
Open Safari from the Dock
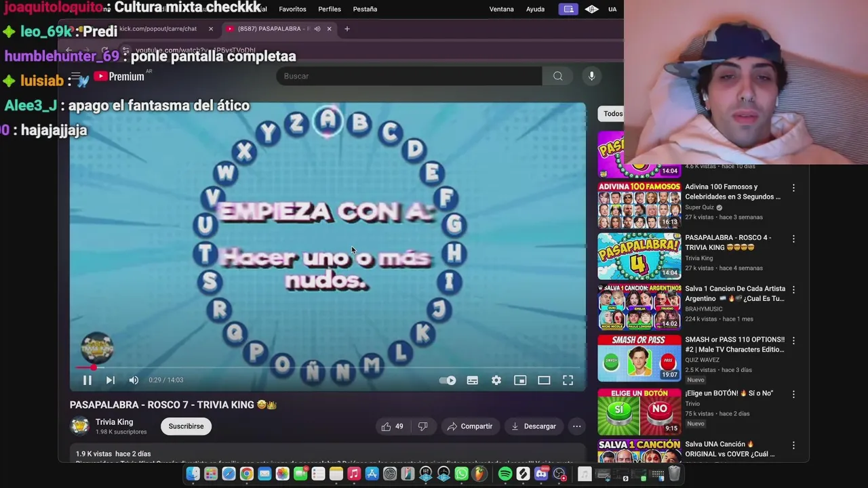pyautogui.click(x=229, y=474)
